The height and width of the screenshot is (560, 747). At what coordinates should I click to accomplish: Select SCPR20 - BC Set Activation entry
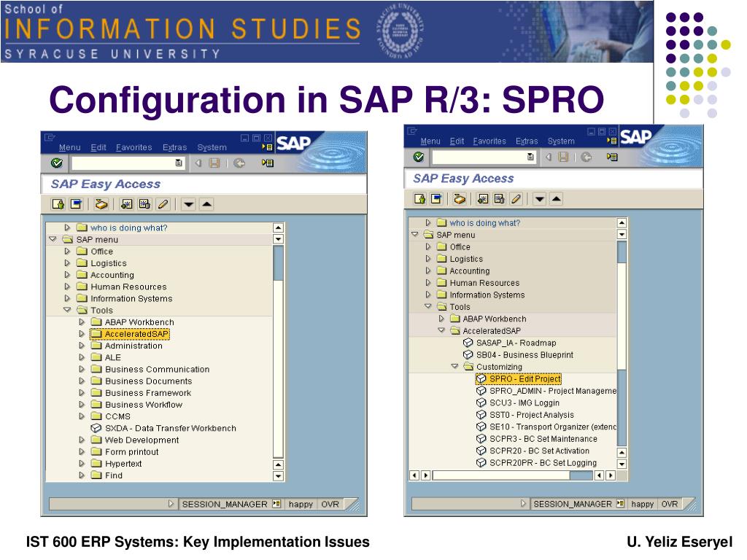(533, 451)
